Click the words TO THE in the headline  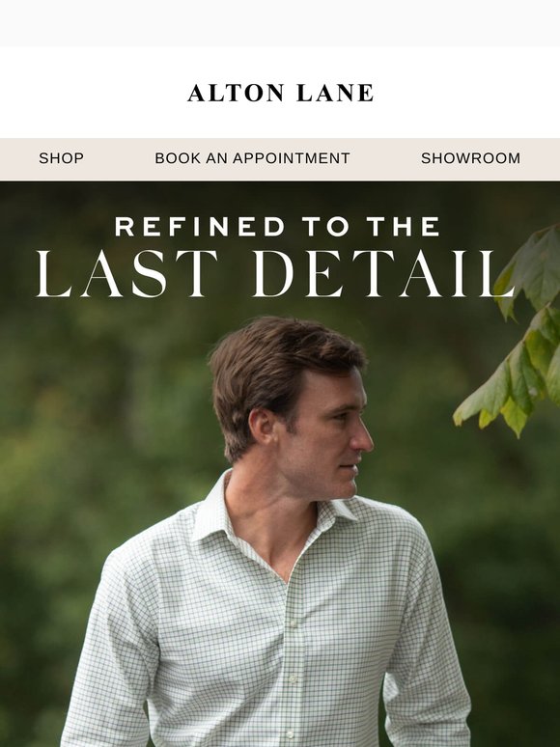click(371, 226)
